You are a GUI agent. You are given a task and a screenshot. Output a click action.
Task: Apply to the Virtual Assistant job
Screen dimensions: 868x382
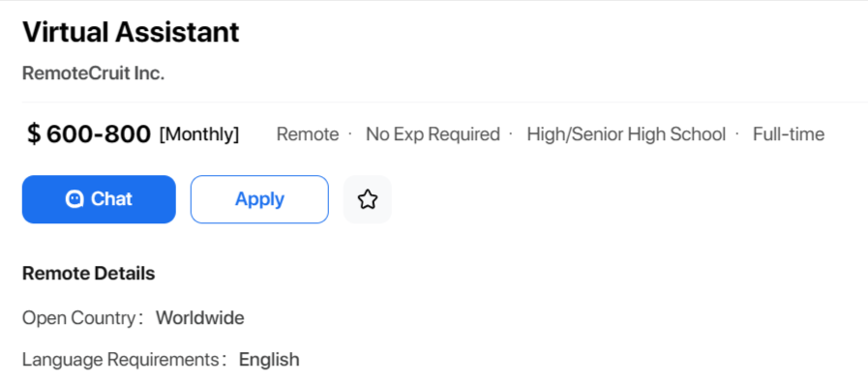pos(259,199)
